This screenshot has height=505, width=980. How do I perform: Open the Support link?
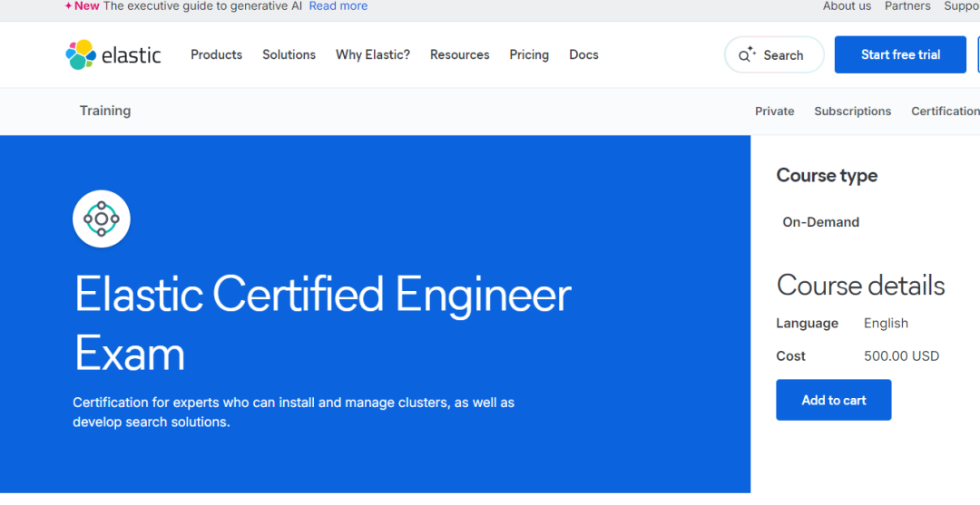click(962, 6)
